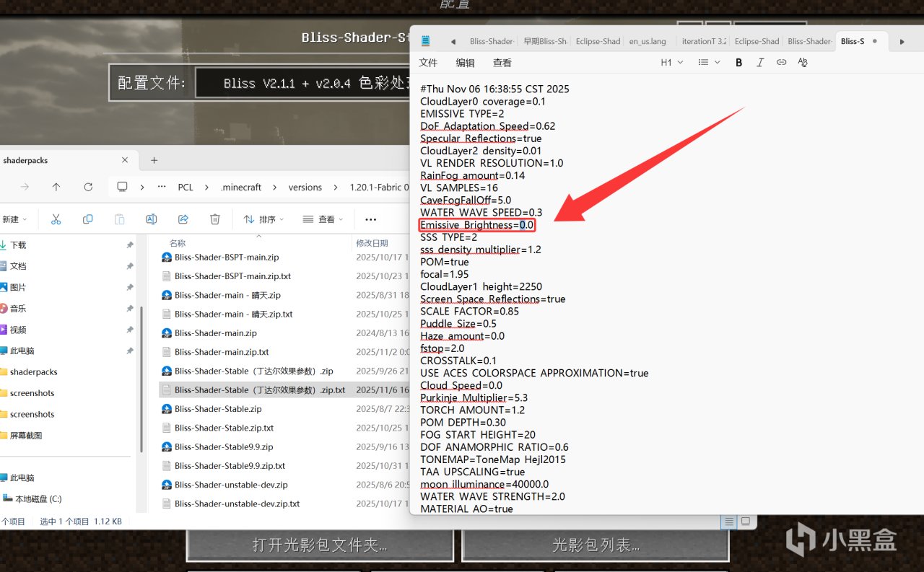
Task: Open Notepad's 查看 menu
Action: tap(502, 63)
